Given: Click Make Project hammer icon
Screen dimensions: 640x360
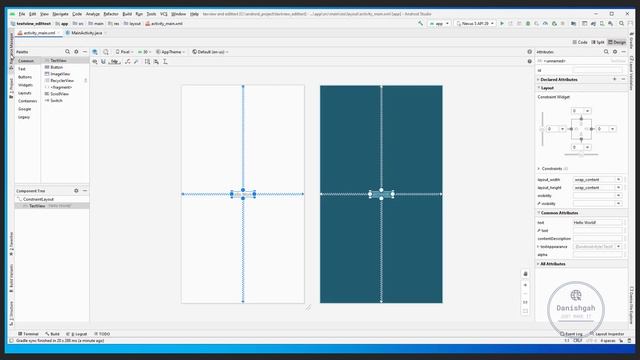Looking at the screenshot, I should coord(420,24).
